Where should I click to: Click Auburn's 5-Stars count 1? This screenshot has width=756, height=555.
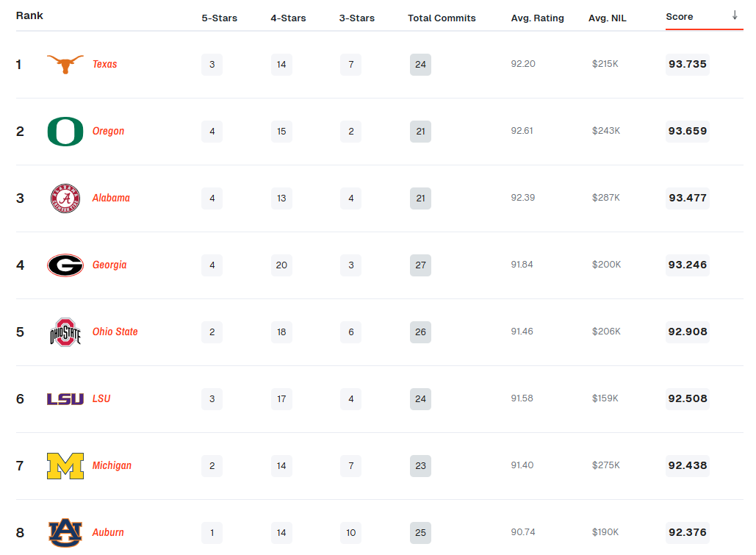(212, 533)
